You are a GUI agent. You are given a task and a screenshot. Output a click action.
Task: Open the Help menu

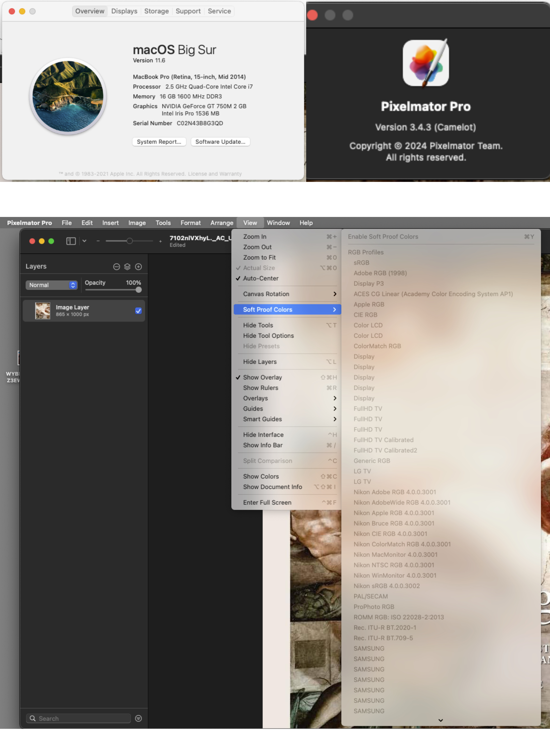tap(306, 223)
